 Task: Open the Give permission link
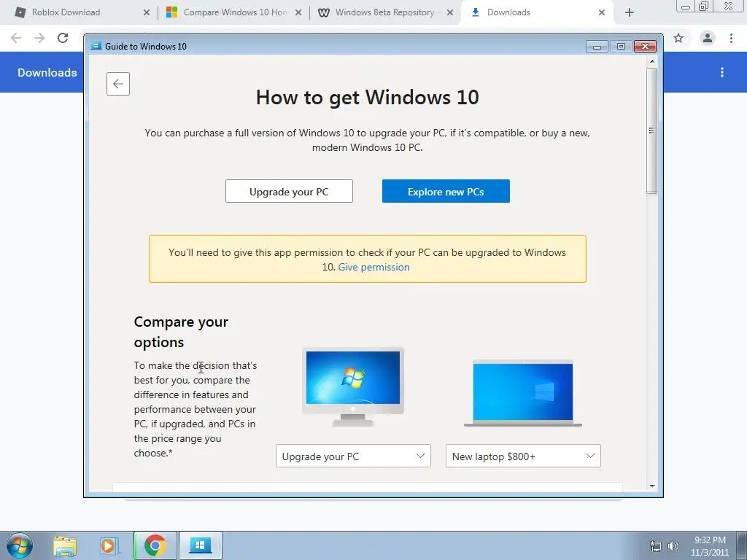[x=374, y=267]
